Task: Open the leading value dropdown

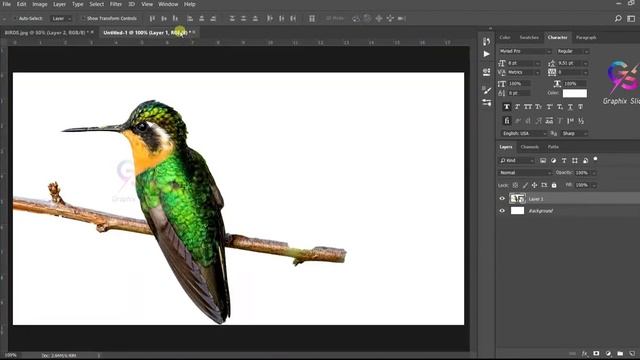Action: [585, 63]
